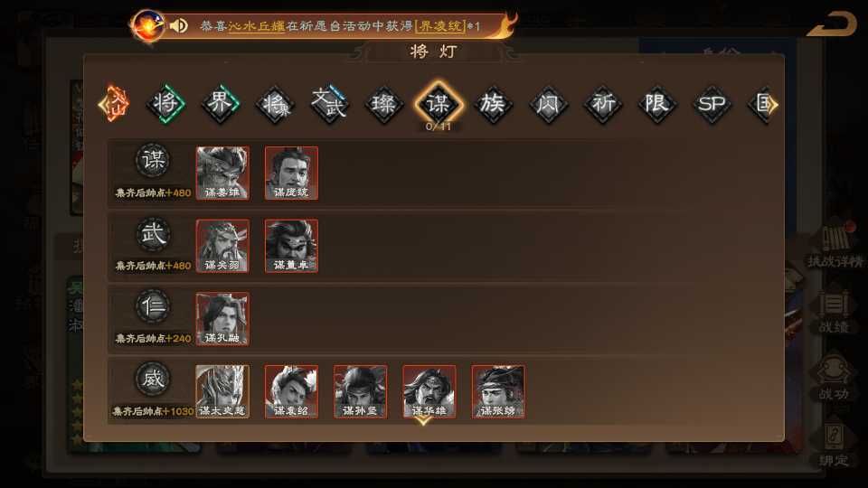Open the 限 category diamond
This screenshot has height=488, width=868.
pyautogui.click(x=656, y=103)
